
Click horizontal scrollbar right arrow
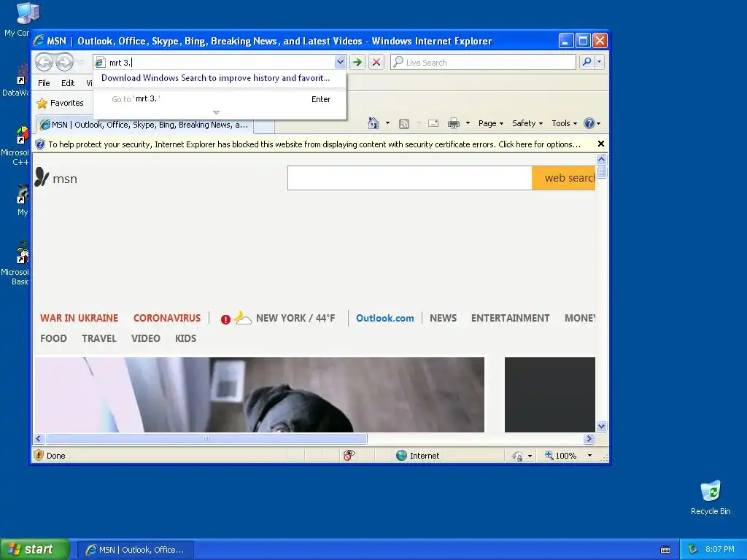click(x=589, y=438)
